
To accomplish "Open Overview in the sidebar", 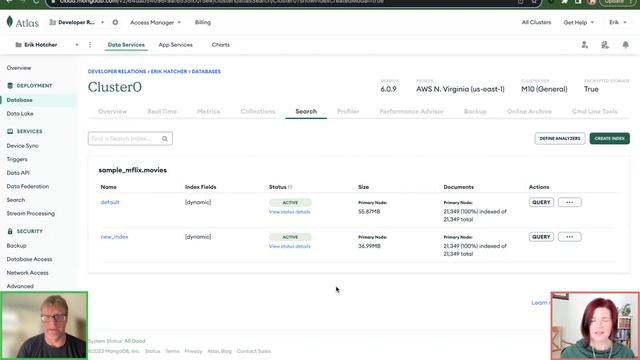I will click(19, 68).
